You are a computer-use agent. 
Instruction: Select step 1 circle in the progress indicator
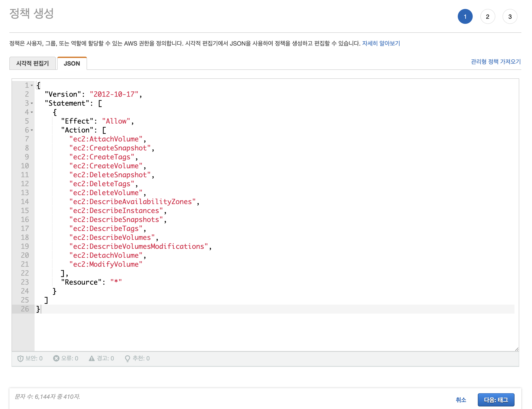[465, 16]
